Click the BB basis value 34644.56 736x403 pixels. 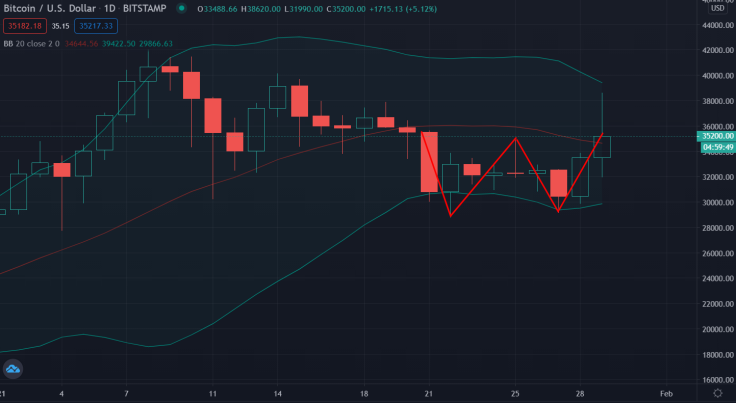[x=81, y=44]
